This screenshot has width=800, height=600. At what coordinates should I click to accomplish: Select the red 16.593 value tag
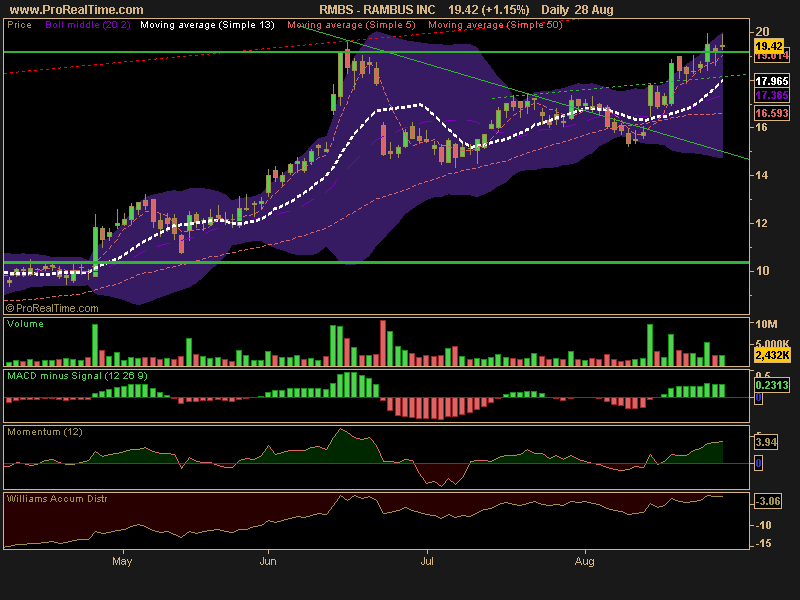pos(772,113)
